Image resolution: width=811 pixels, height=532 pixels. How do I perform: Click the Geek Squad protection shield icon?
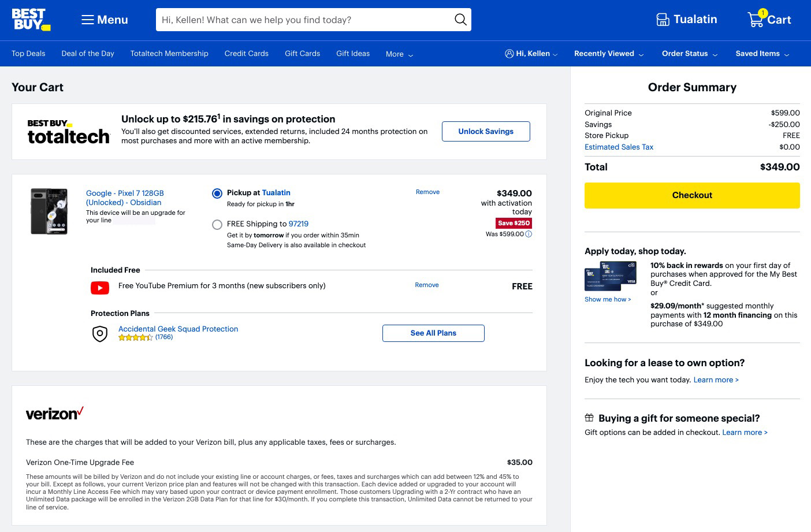100,334
